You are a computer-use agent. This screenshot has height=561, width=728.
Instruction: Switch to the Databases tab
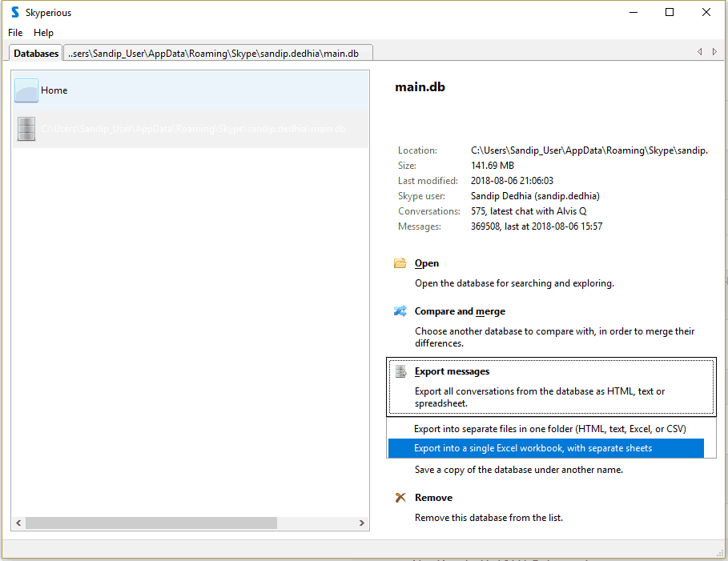click(36, 54)
